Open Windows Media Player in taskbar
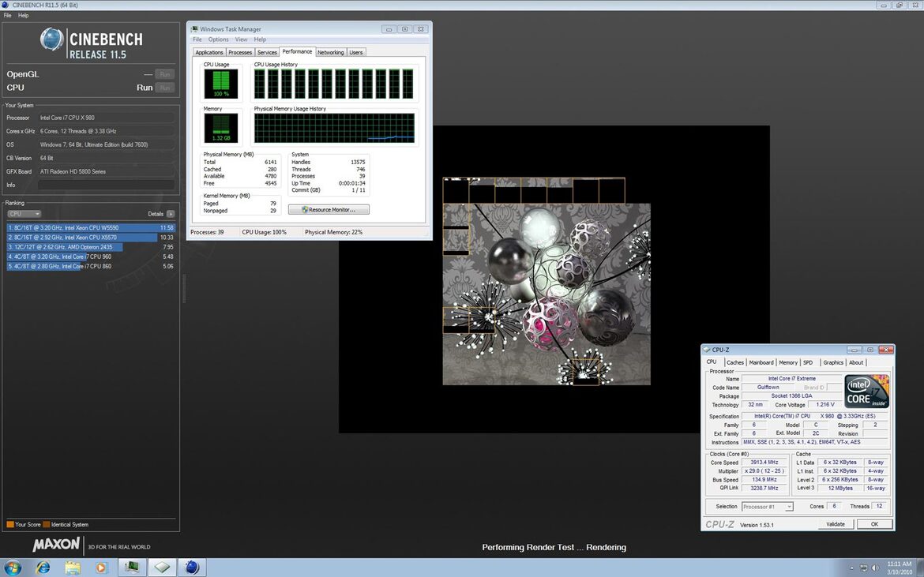924x577 pixels. (x=101, y=568)
